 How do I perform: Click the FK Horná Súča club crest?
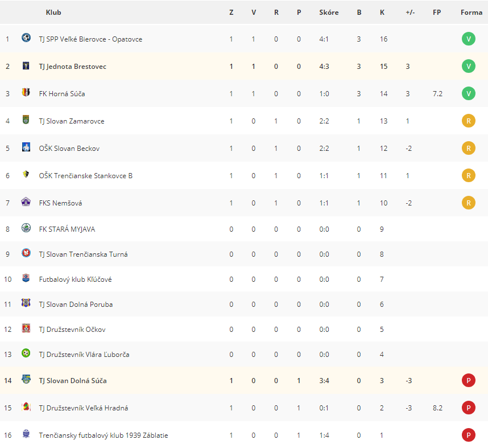tap(26, 93)
